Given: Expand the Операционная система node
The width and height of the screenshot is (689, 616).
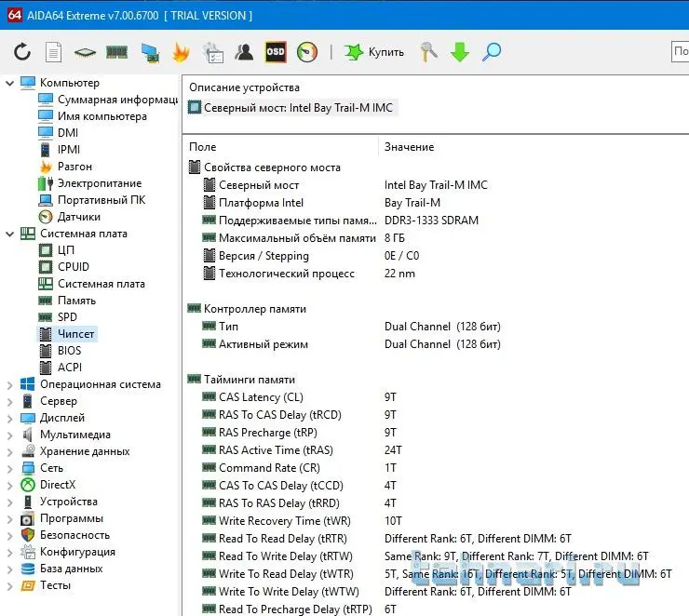Looking at the screenshot, I should (x=9, y=384).
